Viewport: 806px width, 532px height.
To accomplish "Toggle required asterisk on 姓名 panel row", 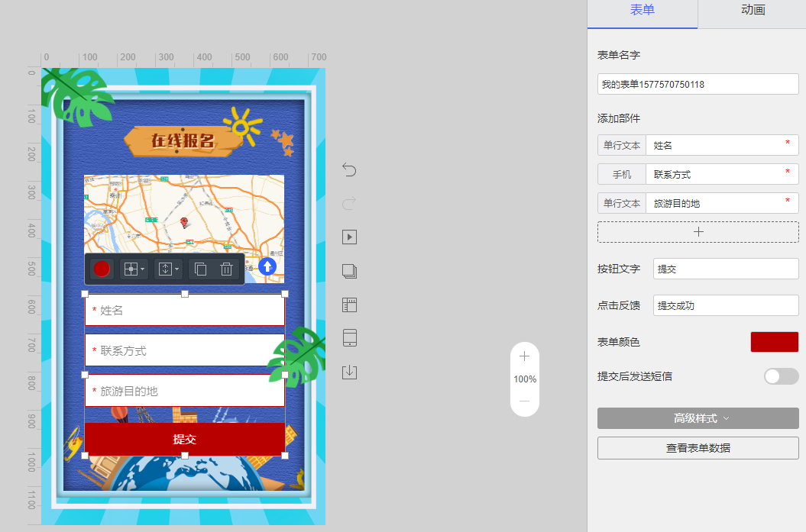I will tap(788, 143).
